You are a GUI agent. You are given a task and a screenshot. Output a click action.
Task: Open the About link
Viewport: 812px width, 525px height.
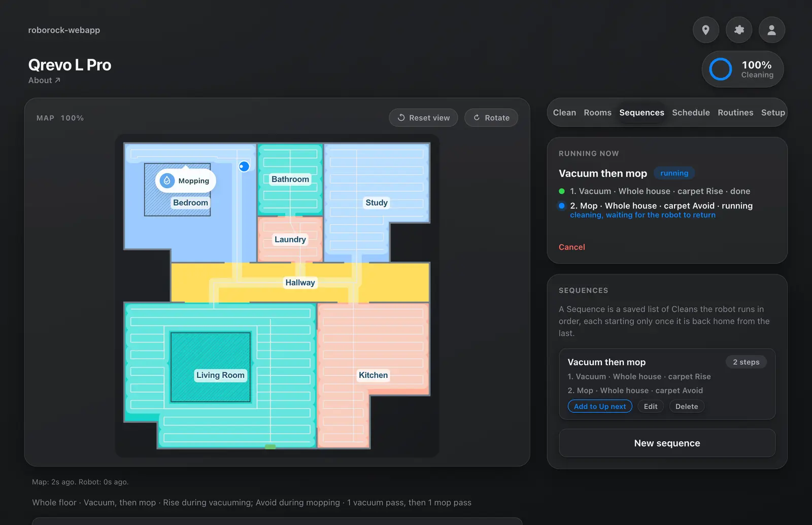click(44, 80)
